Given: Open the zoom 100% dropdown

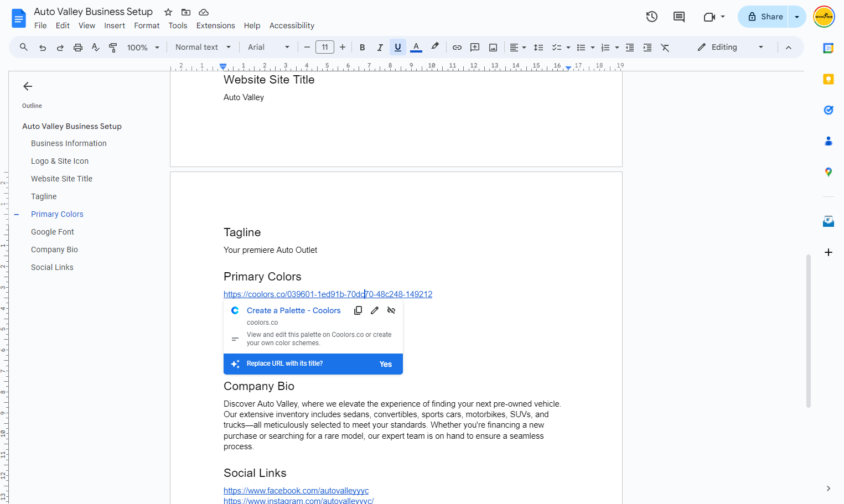Looking at the screenshot, I should coord(143,48).
